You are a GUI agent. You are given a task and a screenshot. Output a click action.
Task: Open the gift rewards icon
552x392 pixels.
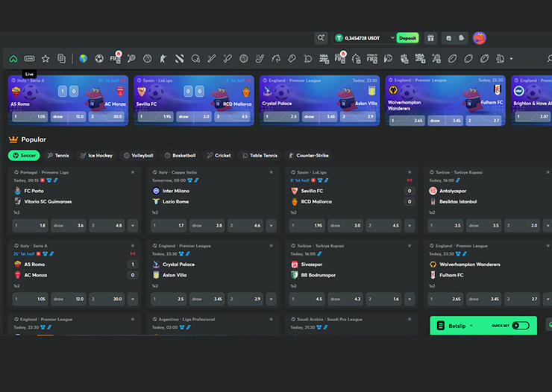click(x=430, y=38)
